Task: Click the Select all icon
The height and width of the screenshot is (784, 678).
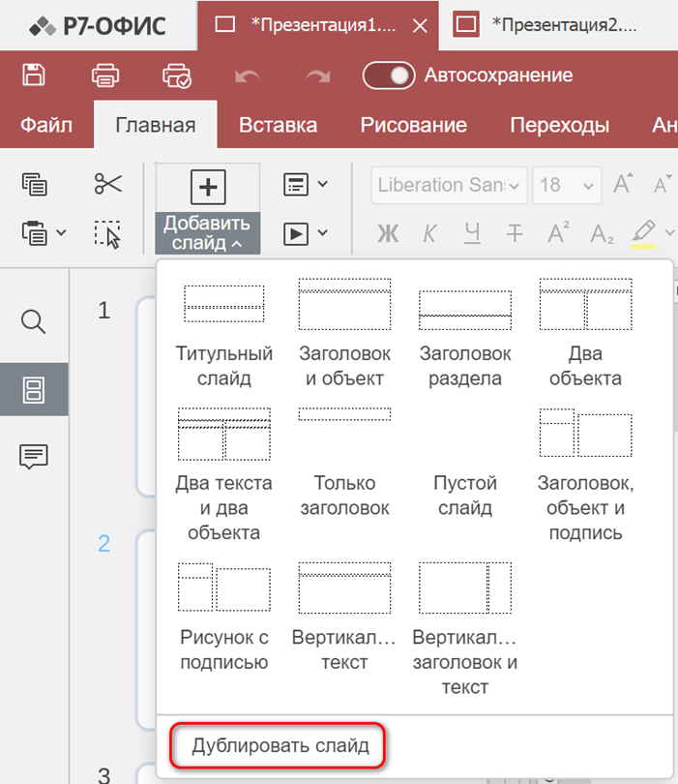Action: point(108,233)
